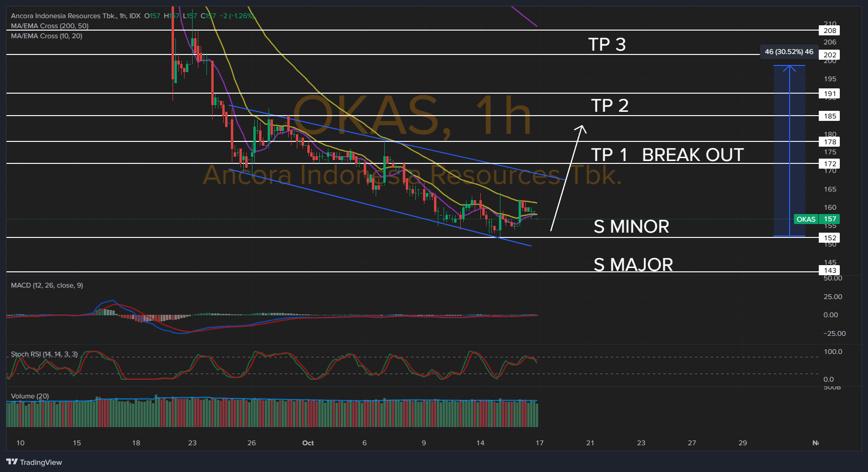The width and height of the screenshot is (868, 472).
Task: Click the TradingView logo
Action: click(34, 462)
